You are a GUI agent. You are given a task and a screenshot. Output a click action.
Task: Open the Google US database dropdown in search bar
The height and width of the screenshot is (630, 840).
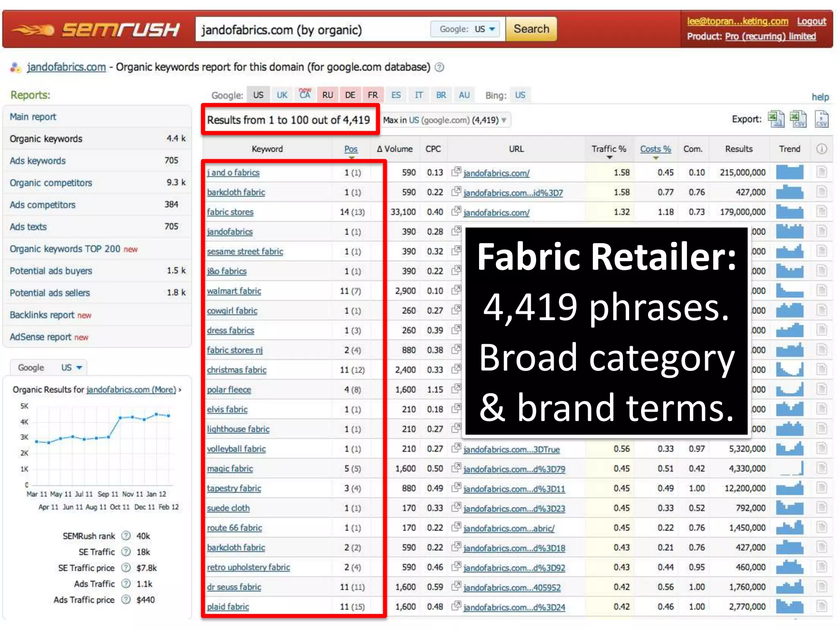[x=466, y=29]
